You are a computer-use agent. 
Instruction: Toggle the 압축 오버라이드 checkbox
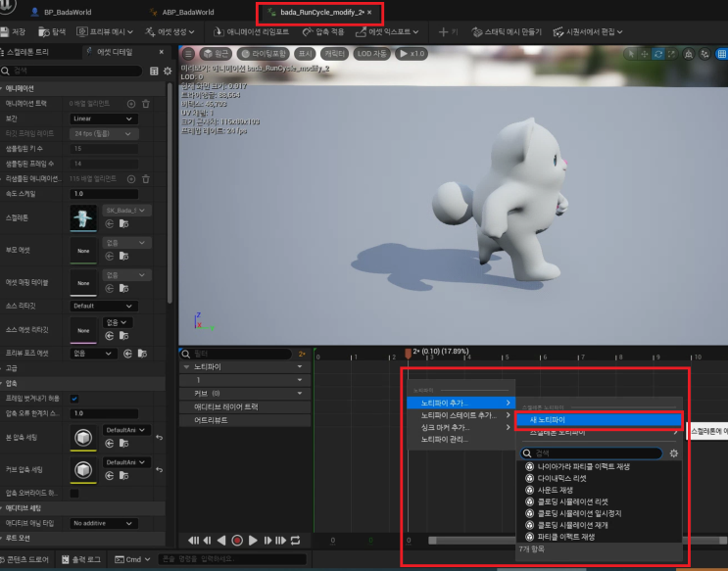point(74,493)
